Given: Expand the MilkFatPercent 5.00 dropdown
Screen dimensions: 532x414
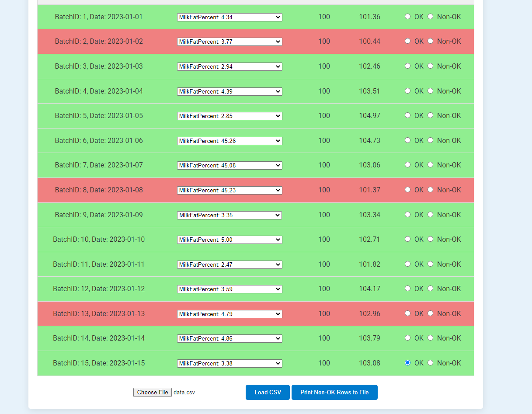Looking at the screenshot, I should coord(229,240).
